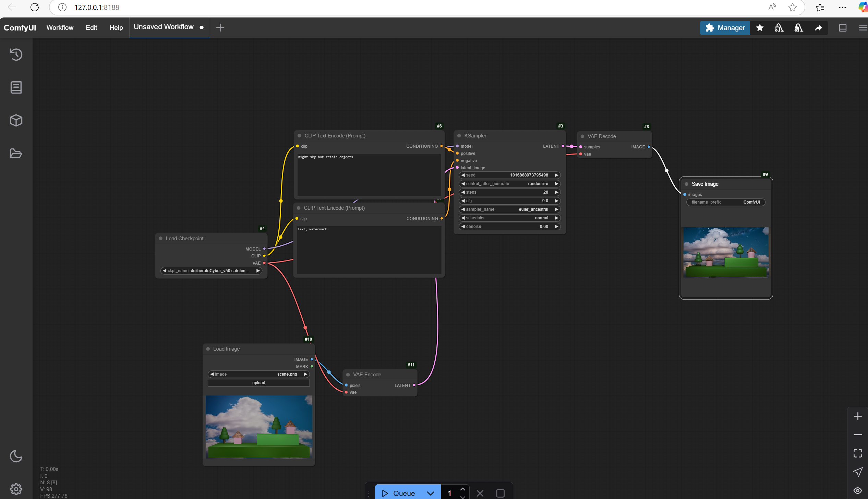Click the share arrow icon in toolbar

[818, 28]
